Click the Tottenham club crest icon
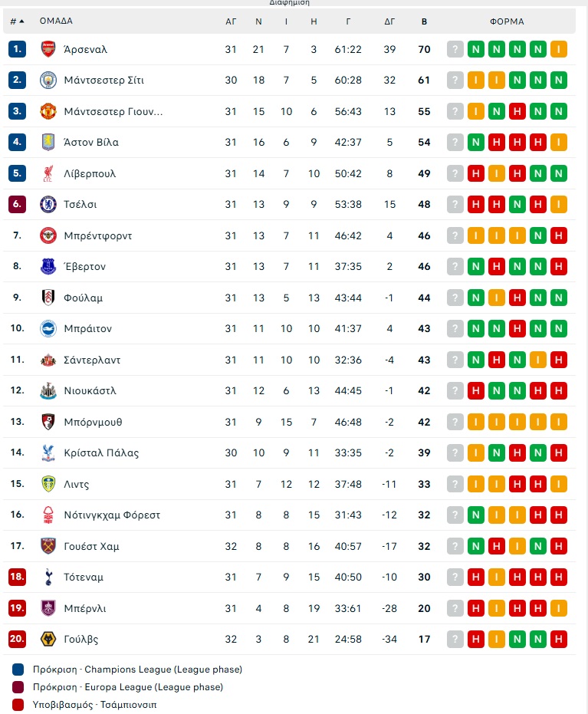The width and height of the screenshot is (588, 714). pyautogui.click(x=48, y=577)
